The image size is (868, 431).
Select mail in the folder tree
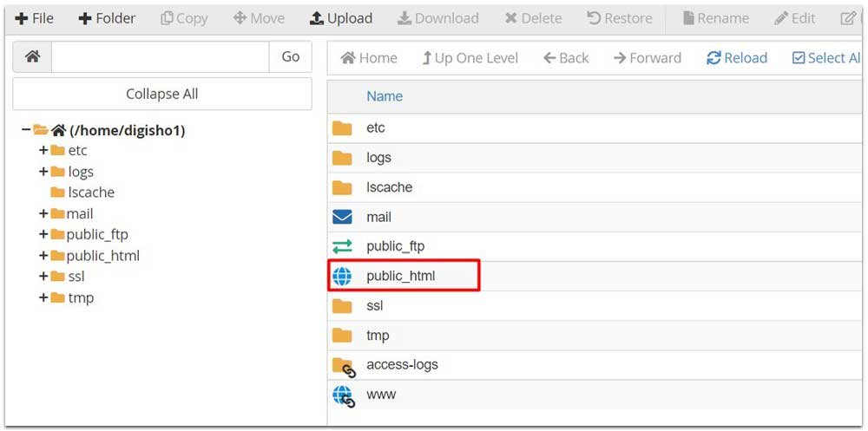click(80, 213)
